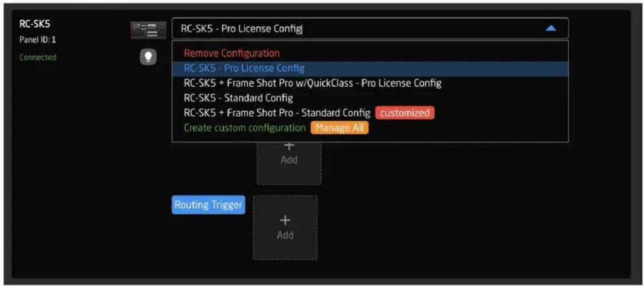Select RC-SK5 + Frame Shot Pro Standard Config
The height and width of the screenshot is (286, 644).
tap(277, 113)
